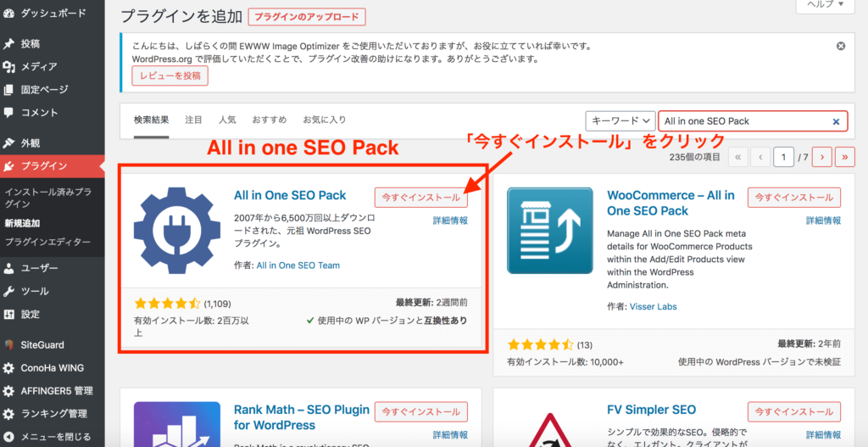The width and height of the screenshot is (868, 447).
Task: Install FV Simpler SEO now
Action: click(794, 412)
